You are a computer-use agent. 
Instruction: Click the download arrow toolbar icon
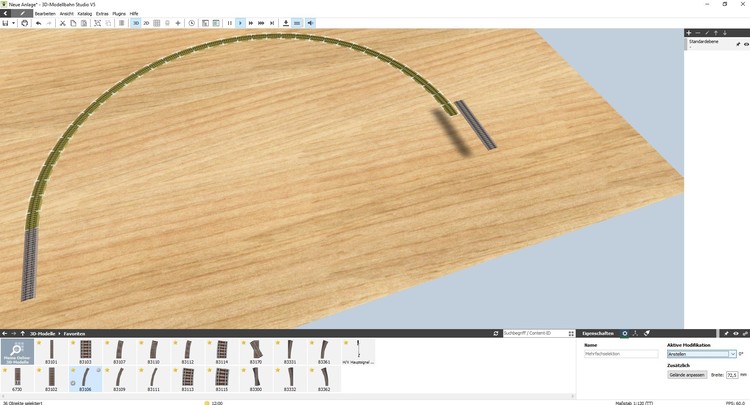click(286, 23)
